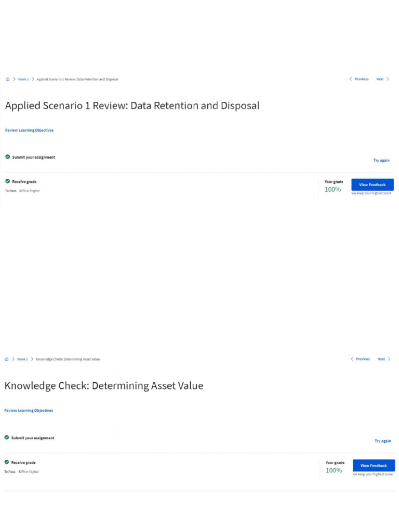The image size is (399, 532).
Task: Click the green check beside bottom Receive grade
Action: pyautogui.click(x=7, y=462)
